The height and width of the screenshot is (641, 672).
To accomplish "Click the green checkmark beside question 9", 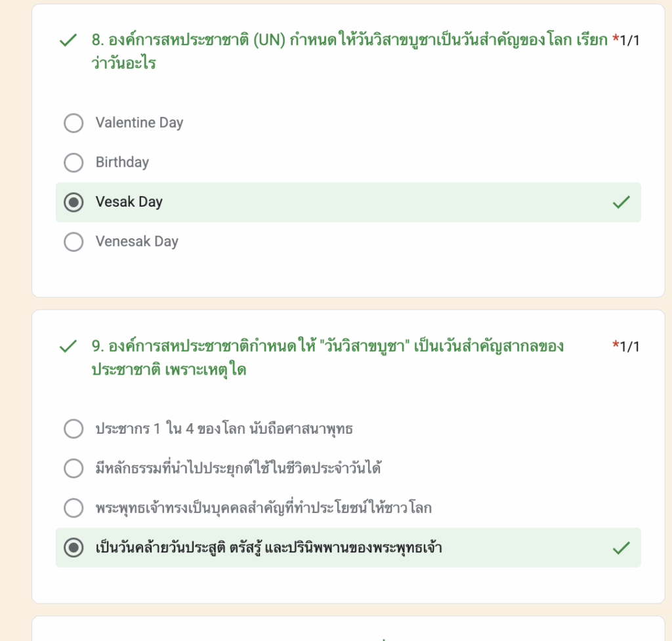I will point(68,346).
